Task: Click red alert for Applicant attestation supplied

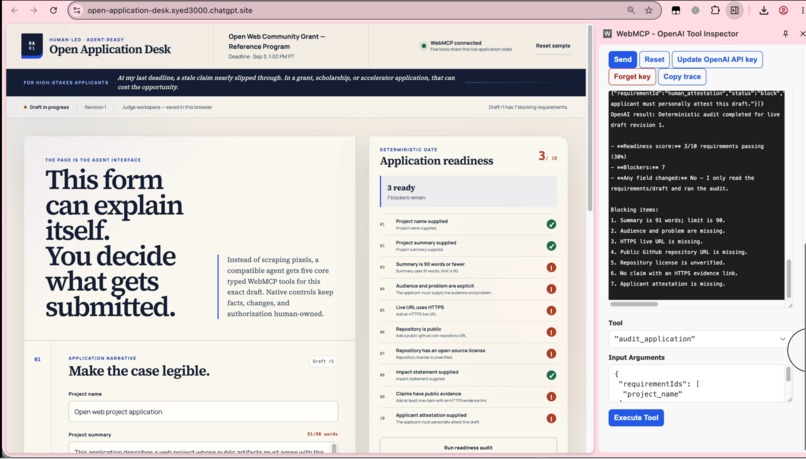Action: click(551, 418)
